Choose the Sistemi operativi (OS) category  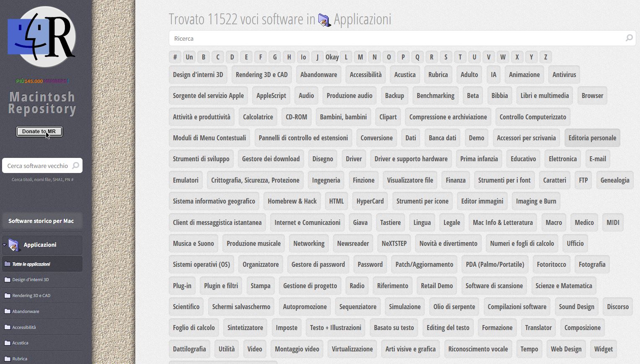[201, 264]
